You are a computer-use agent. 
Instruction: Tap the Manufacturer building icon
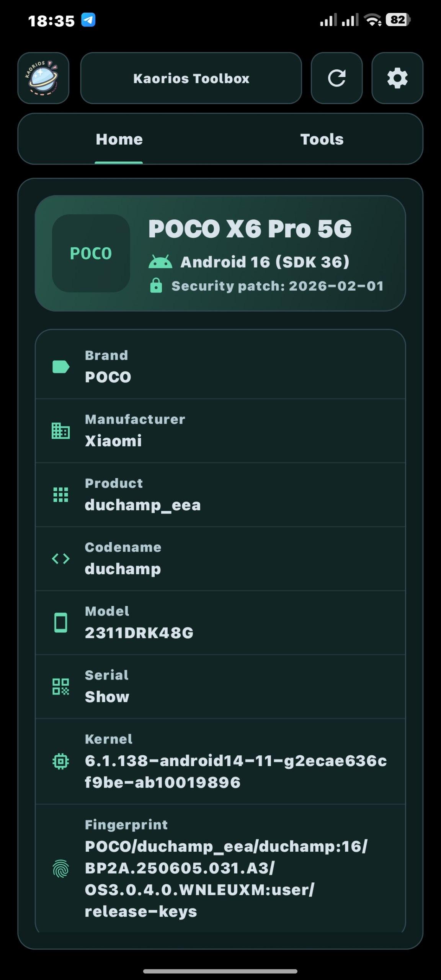coord(60,431)
